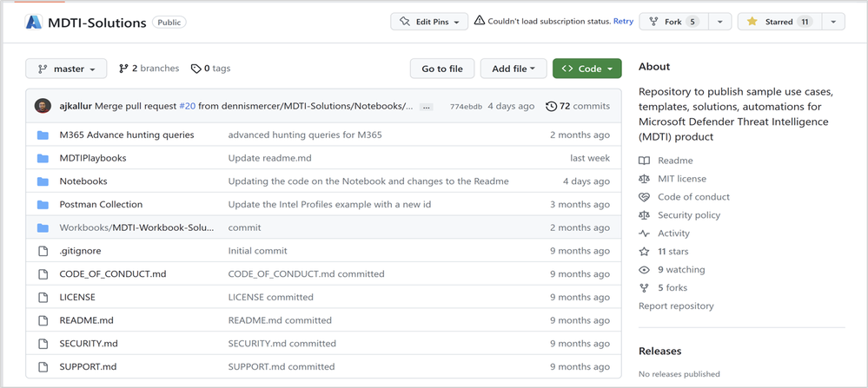This screenshot has width=868, height=388.
Task: Open the README.md file
Action: (x=86, y=320)
